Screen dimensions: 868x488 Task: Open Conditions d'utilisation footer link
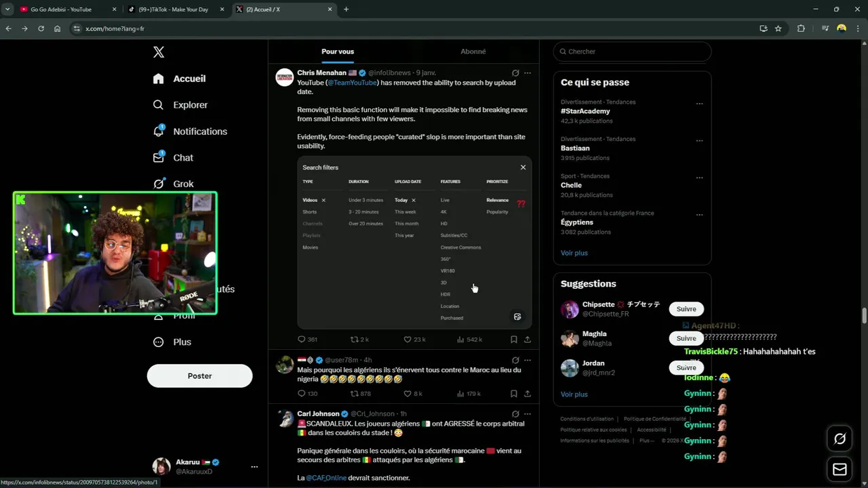[587, 419]
